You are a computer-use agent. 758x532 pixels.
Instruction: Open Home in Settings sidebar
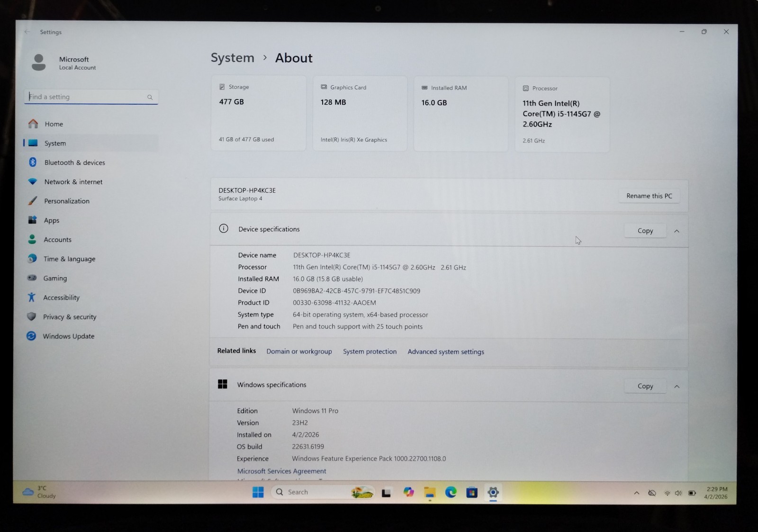pyautogui.click(x=91, y=124)
